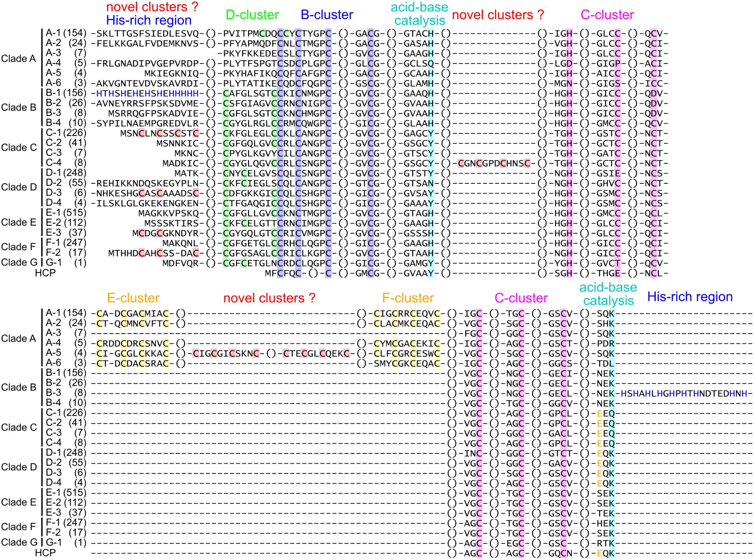Select the CA-DCGACMIAC E-cluster sequence
This screenshot has width=754, height=560.
pos(133,313)
